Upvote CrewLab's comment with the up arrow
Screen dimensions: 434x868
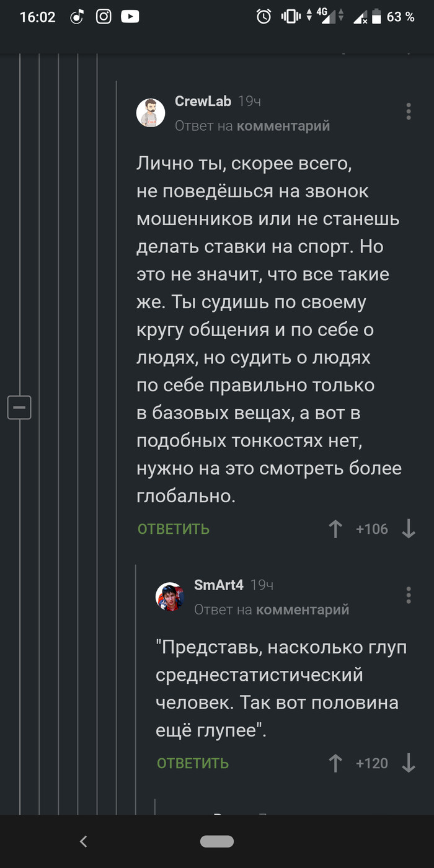335,529
